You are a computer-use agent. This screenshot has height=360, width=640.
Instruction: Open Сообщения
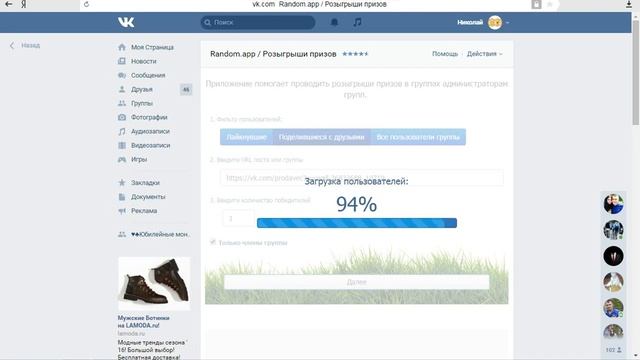(x=148, y=75)
